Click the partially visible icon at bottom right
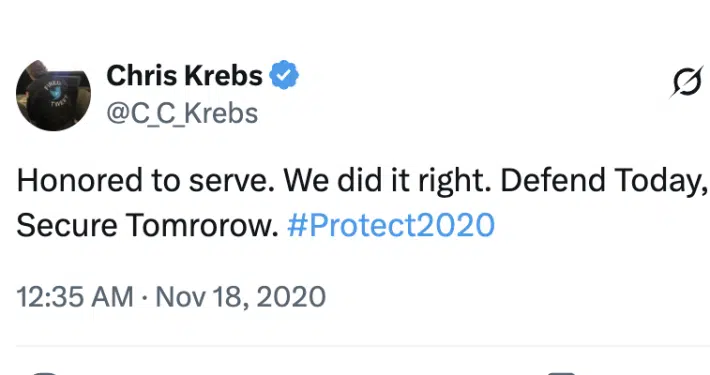This screenshot has height=375, width=710. [x=561, y=373]
